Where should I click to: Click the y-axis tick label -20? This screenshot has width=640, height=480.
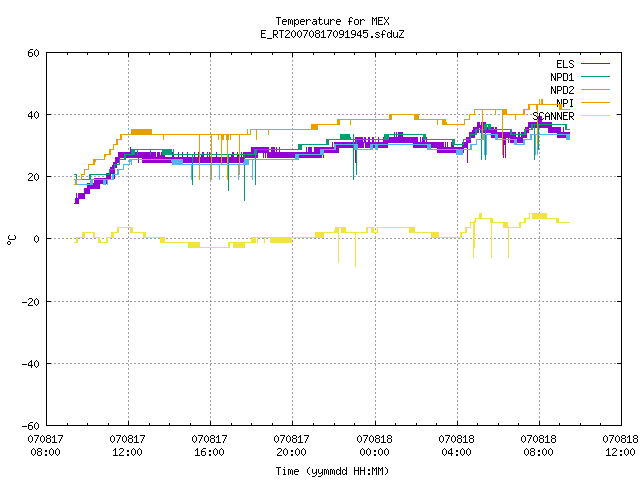31,302
